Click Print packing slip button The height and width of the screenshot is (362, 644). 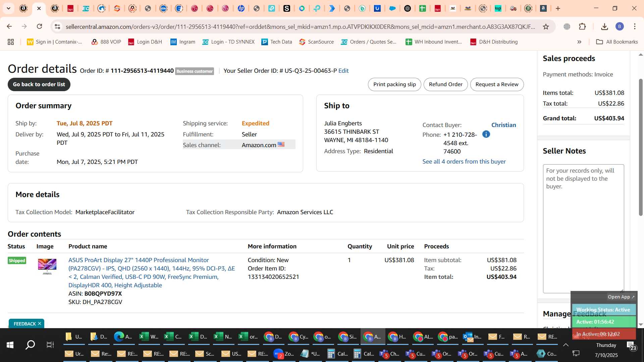click(394, 84)
